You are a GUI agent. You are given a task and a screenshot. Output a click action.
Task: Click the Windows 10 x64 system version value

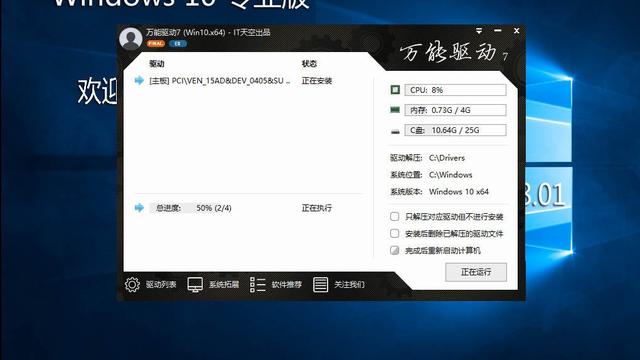pyautogui.click(x=459, y=191)
